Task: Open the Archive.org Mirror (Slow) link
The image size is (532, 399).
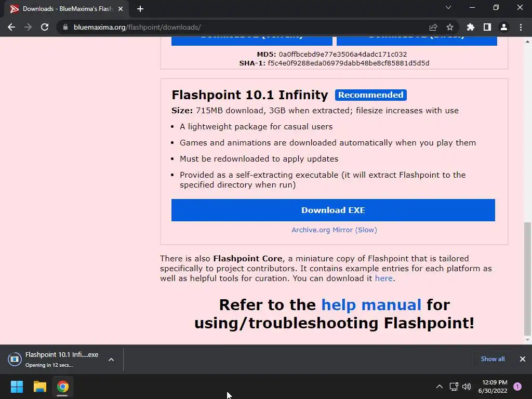Action: tap(334, 230)
